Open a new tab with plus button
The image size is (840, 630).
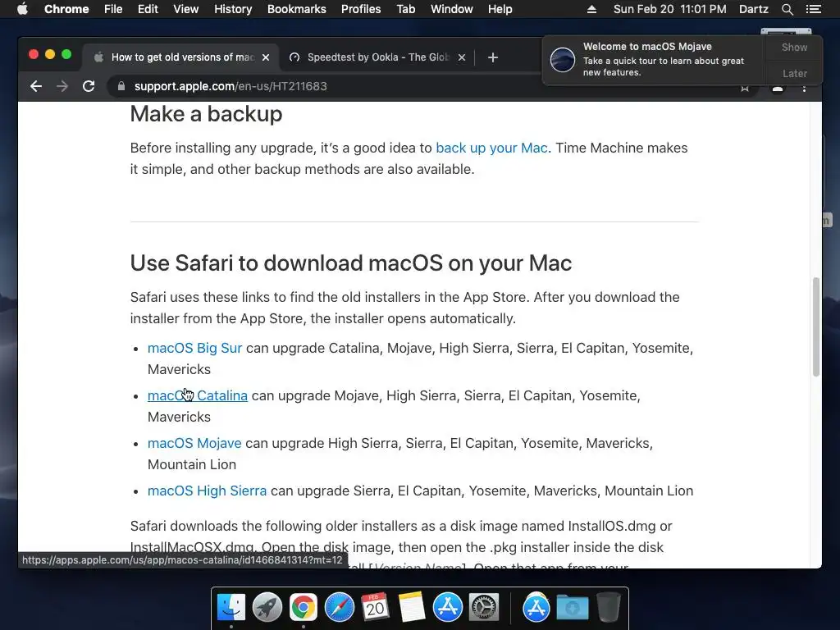493,57
